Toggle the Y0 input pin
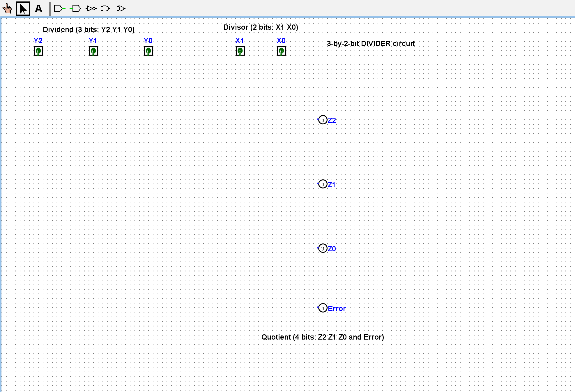 (x=148, y=51)
